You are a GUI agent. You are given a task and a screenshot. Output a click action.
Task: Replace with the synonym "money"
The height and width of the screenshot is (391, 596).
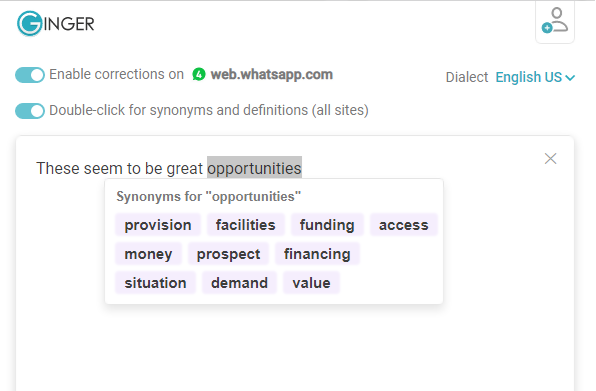(148, 254)
